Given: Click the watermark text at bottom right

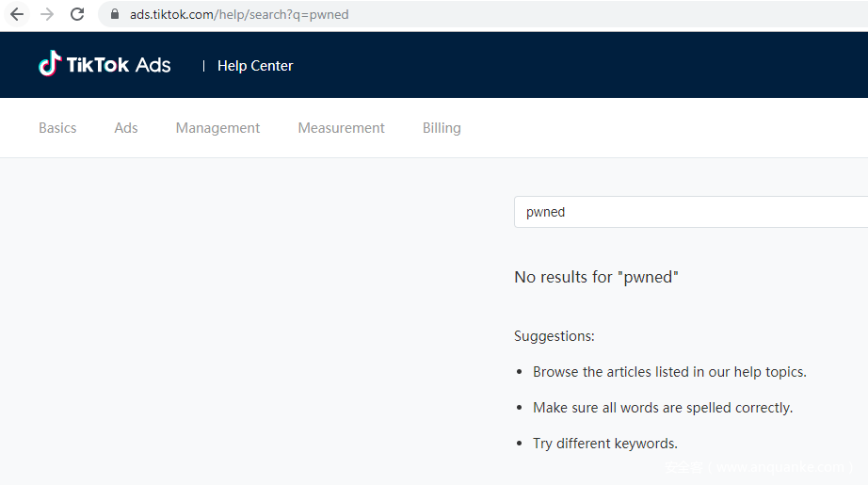Looking at the screenshot, I should (x=758, y=467).
